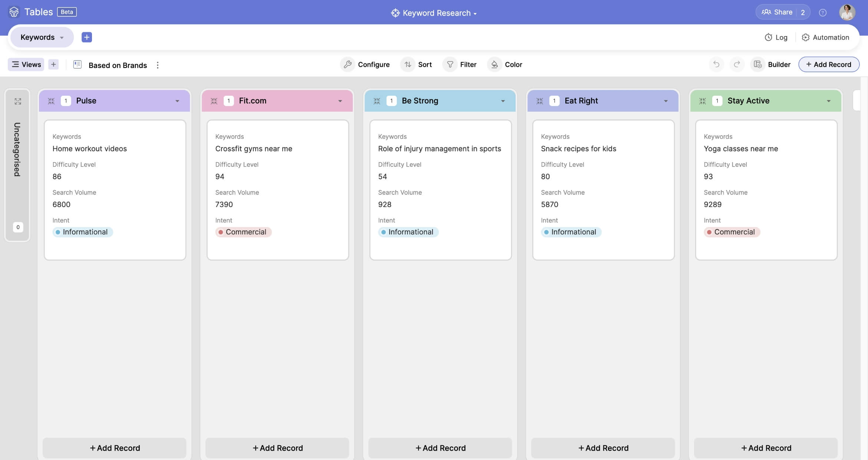
Task: Open the Stay Active column dropdown arrow
Action: tap(828, 101)
